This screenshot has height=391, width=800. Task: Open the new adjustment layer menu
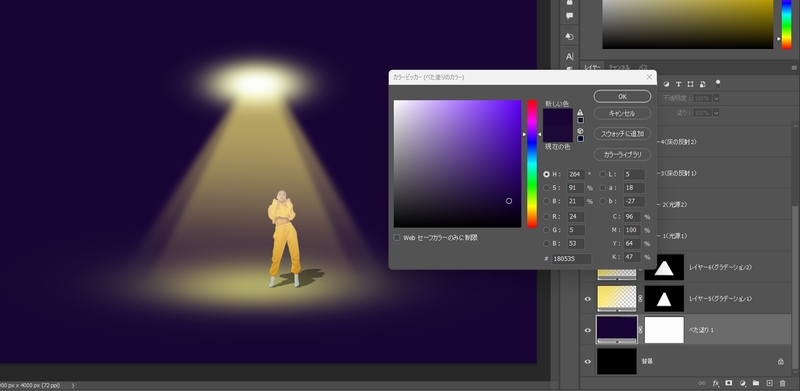[743, 383]
